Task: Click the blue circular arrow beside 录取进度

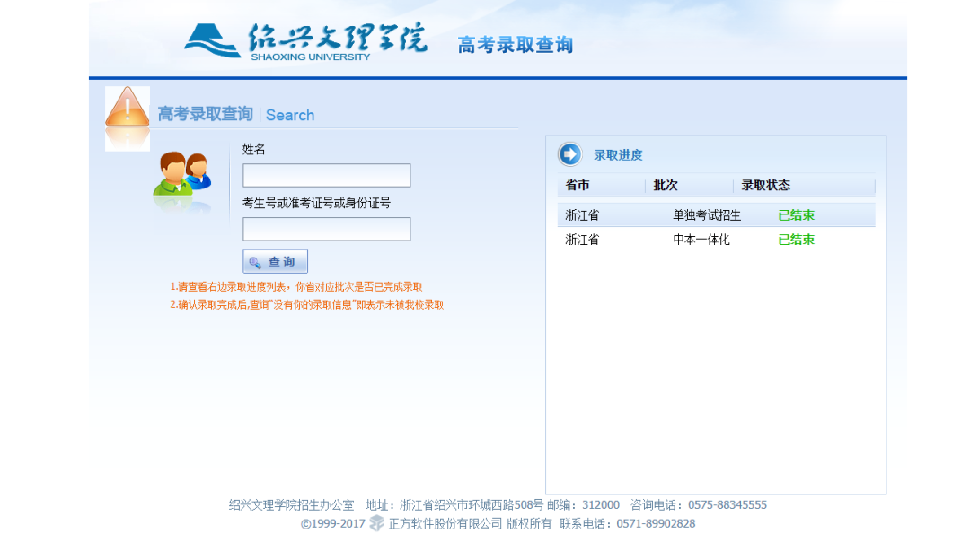Action: 569,154
